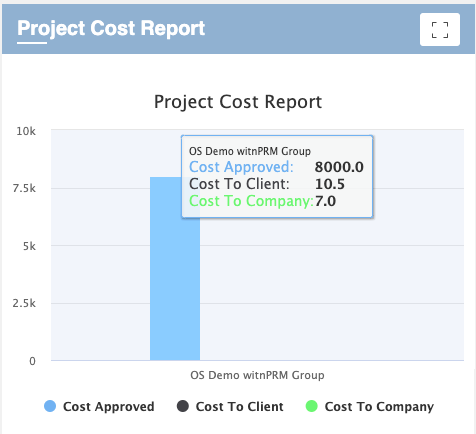Click the blue Cost Approved legend dot

(50, 406)
